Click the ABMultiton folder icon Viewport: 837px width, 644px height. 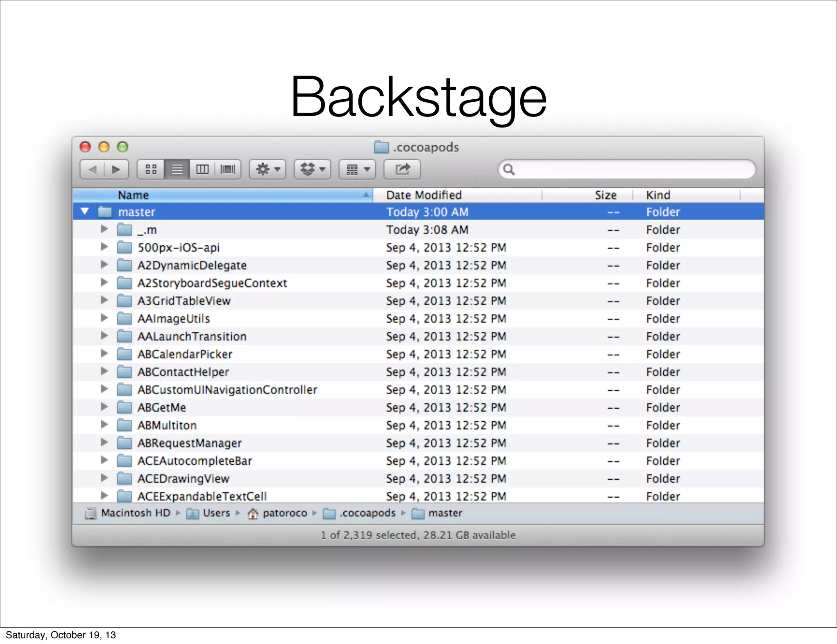pos(124,425)
